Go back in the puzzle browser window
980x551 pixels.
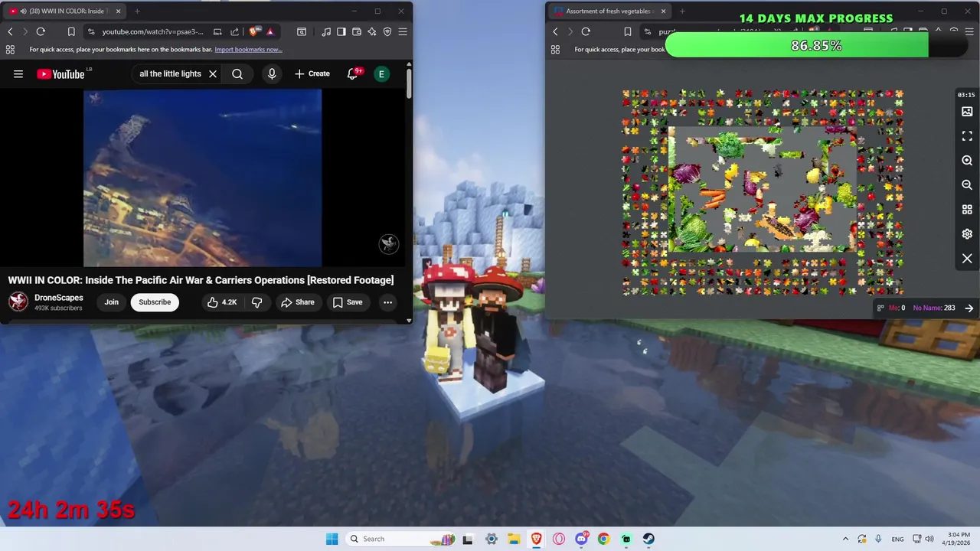click(556, 31)
